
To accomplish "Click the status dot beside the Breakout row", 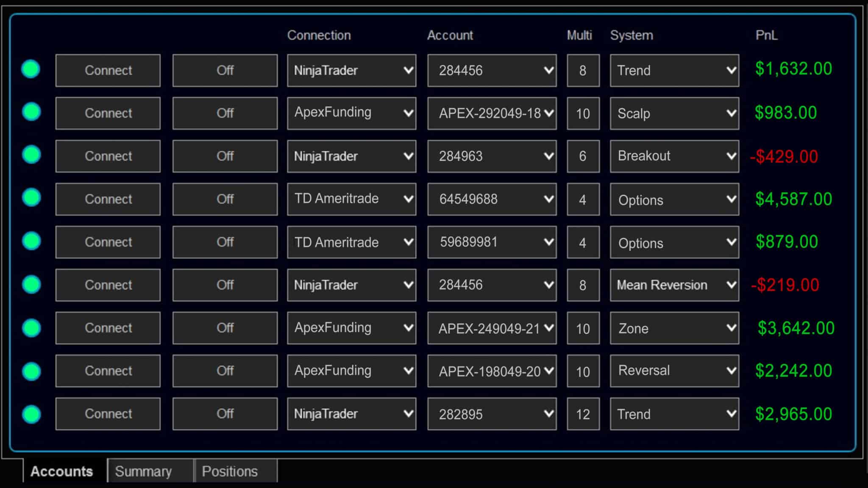I will (x=31, y=156).
